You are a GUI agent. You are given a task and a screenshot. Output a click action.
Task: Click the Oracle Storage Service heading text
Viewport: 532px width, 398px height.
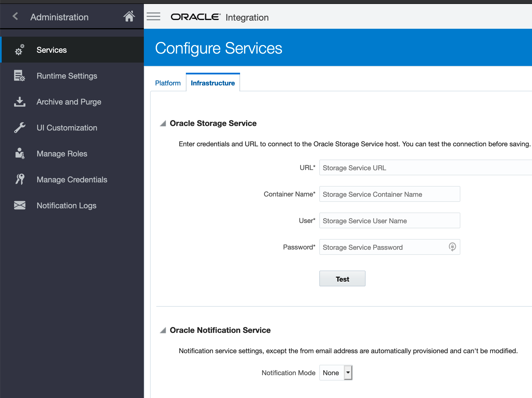(213, 123)
